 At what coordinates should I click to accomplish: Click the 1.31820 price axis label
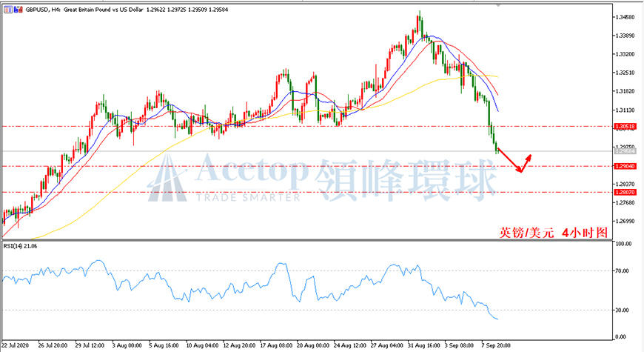tap(625, 91)
